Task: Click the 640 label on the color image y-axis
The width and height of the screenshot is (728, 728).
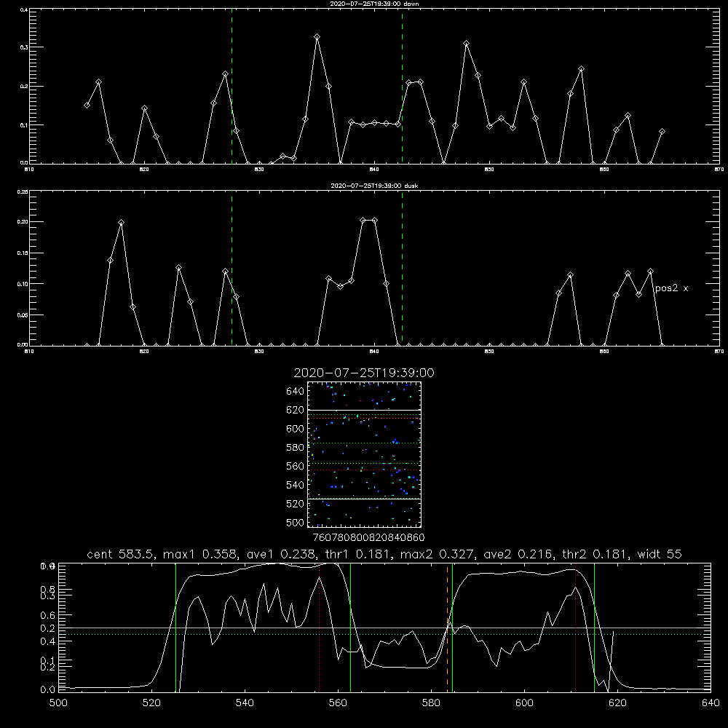Action: click(x=296, y=391)
